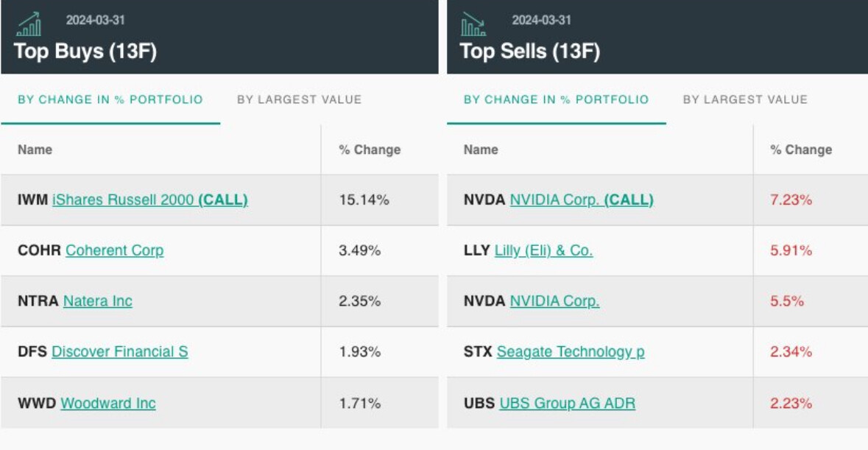Viewport: 868px width, 450px height.
Task: Click the Top Sells falling chart icon
Action: [473, 24]
